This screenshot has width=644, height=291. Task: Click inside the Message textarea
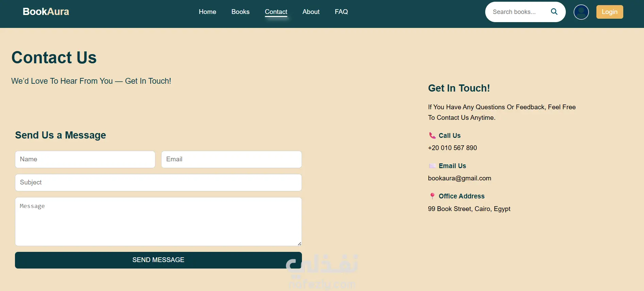(x=158, y=222)
